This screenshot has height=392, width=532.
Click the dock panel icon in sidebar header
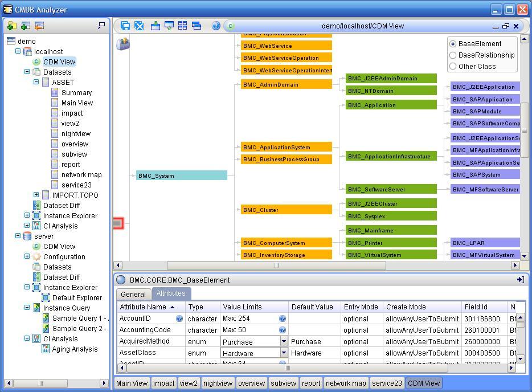(101, 26)
